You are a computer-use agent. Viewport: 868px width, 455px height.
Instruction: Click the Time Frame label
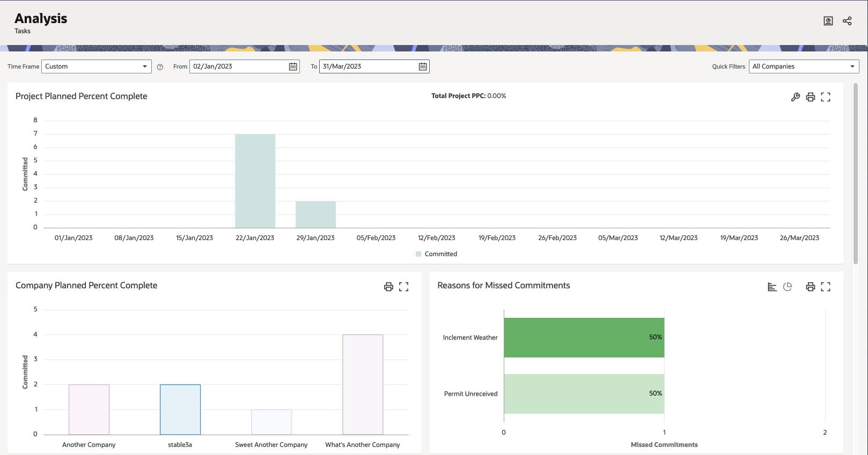[23, 66]
